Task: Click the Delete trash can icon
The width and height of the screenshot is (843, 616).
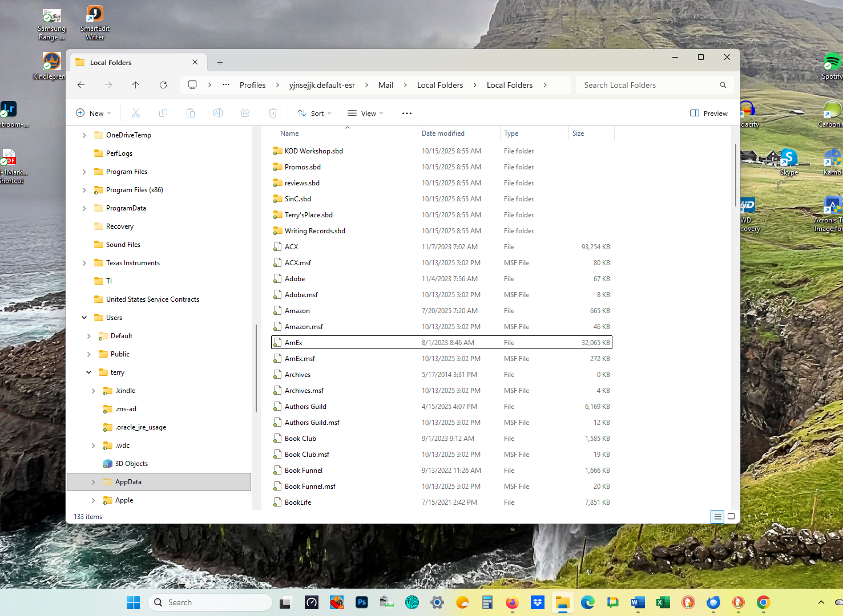Action: pos(273,113)
